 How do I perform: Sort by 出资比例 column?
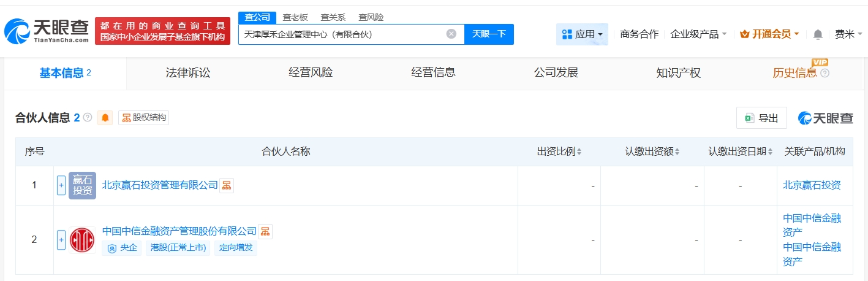[x=559, y=152]
